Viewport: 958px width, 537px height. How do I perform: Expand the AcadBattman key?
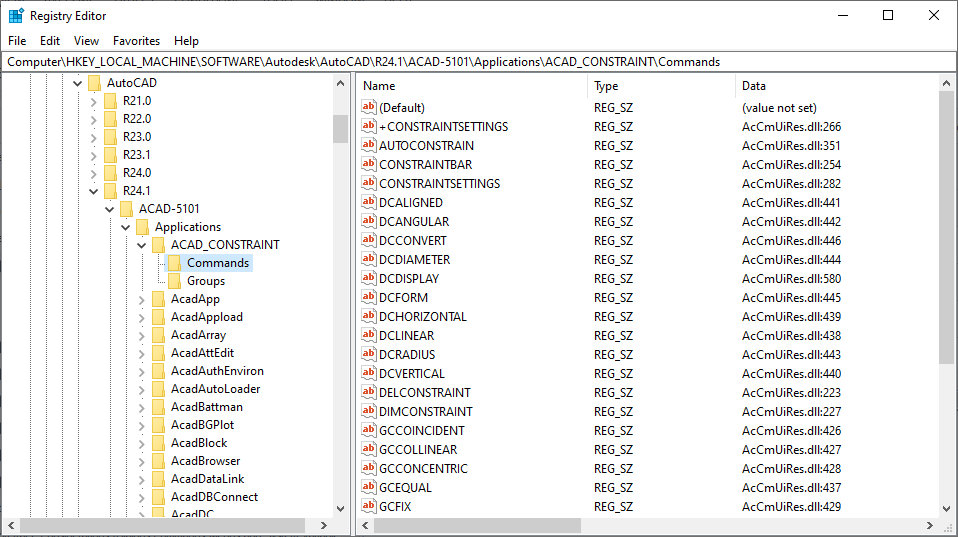click(x=142, y=407)
